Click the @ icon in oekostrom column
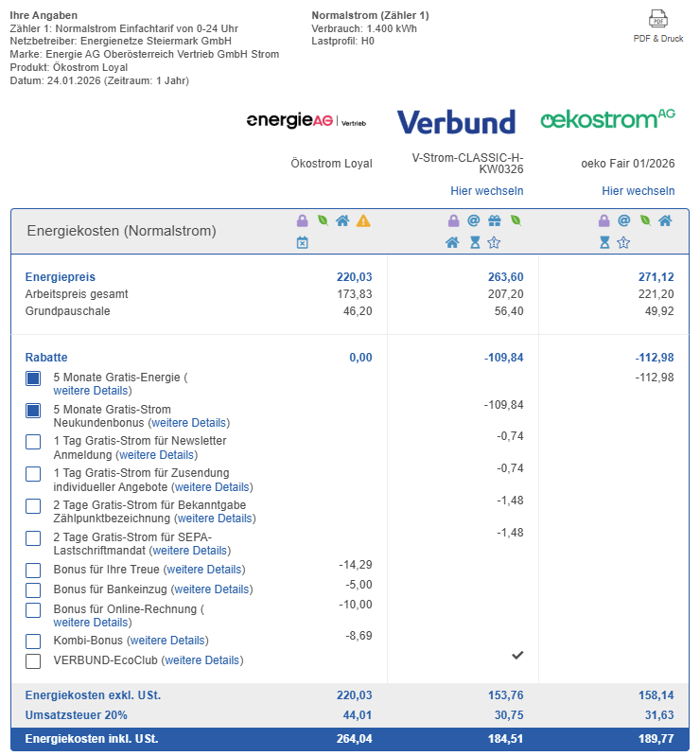 (x=624, y=221)
